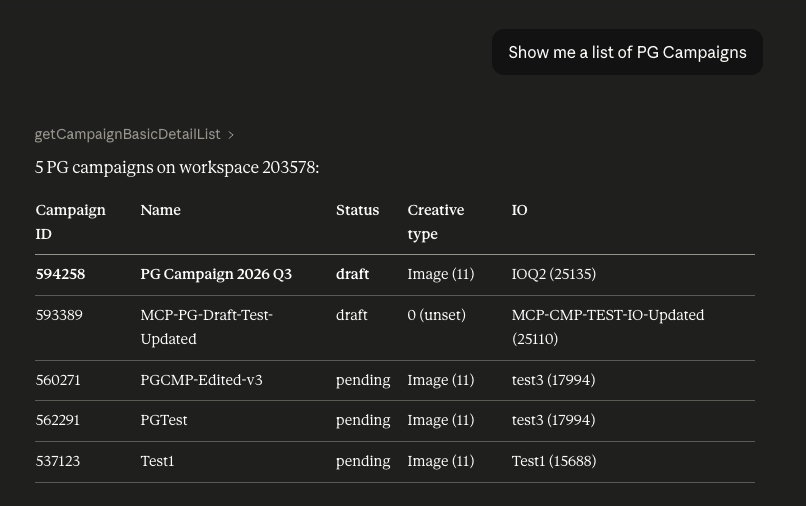Click Image (11) in the 537123 row
The width and height of the screenshot is (806, 506).
(x=441, y=461)
